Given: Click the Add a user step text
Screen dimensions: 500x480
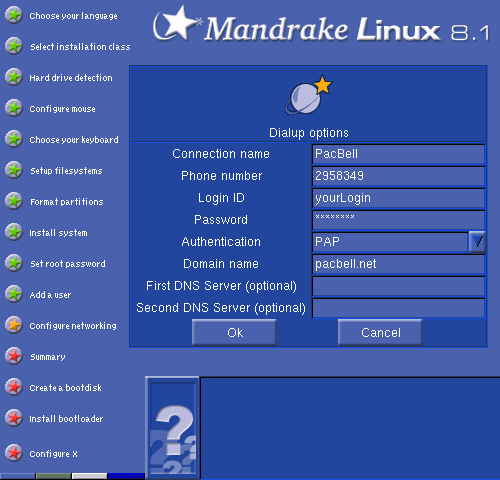Looking at the screenshot, I should point(50,295).
